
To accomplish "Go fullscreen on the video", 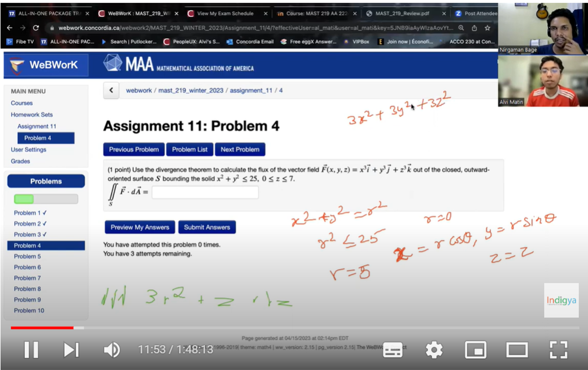I will coord(558,350).
